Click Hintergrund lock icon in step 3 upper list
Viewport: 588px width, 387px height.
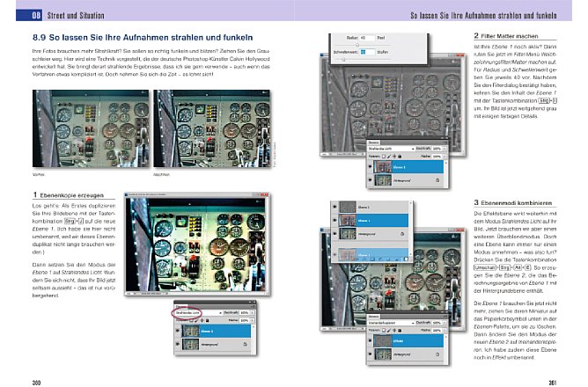point(402,234)
